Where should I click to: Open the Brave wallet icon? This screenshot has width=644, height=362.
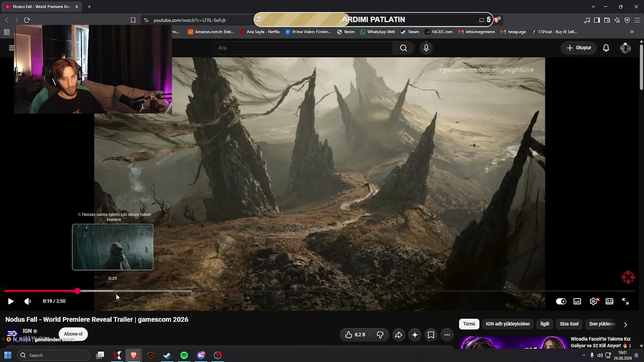[x=607, y=20]
